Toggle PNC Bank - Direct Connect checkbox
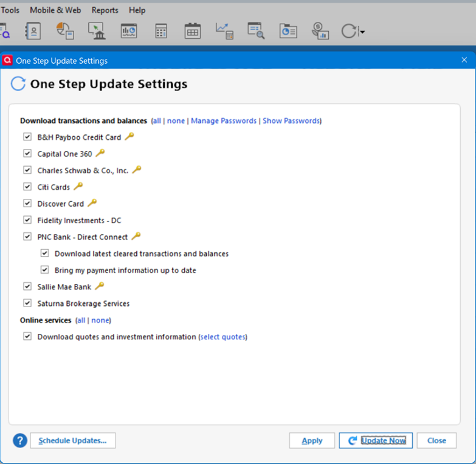The width and height of the screenshot is (476, 464). [27, 237]
